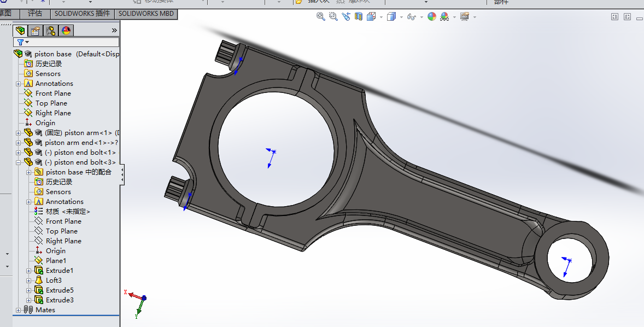644x327 pixels.
Task: Activate the Section View tool
Action: (x=359, y=16)
